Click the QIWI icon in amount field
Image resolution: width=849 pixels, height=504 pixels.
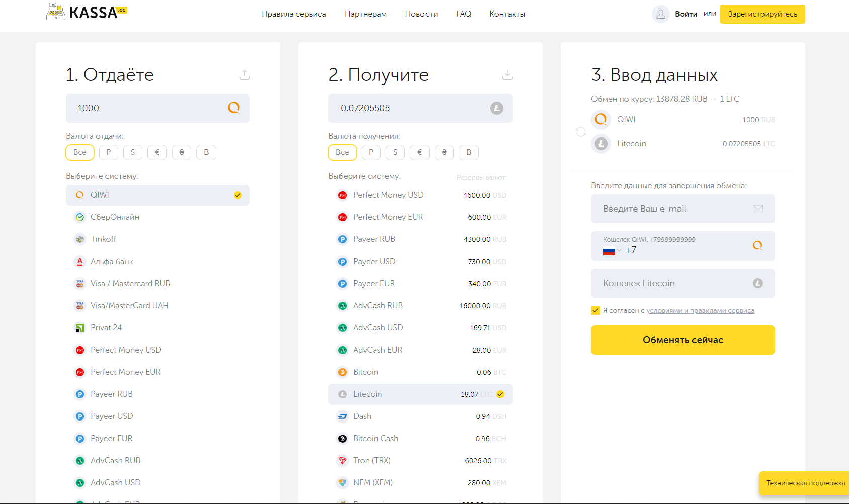click(234, 108)
